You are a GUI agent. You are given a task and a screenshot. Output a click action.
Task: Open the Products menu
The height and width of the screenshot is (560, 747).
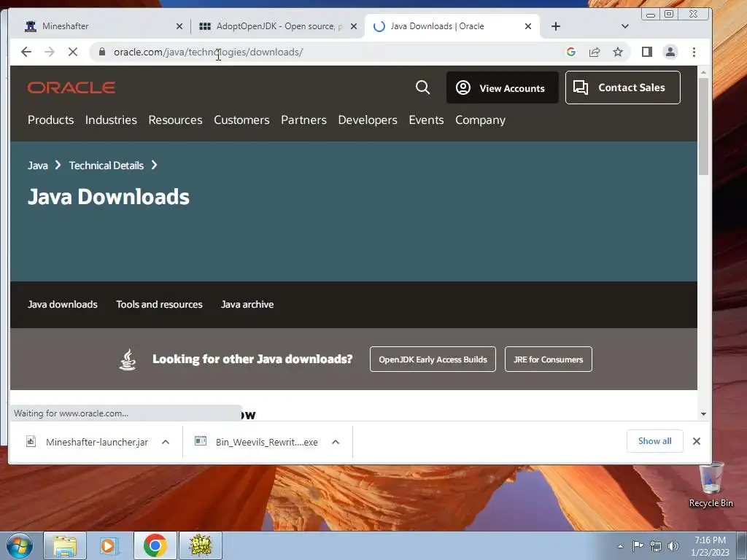[x=50, y=120]
